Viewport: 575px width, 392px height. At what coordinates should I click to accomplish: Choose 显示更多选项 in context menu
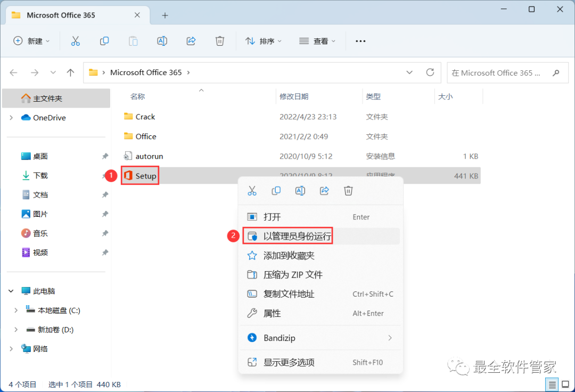(320, 362)
